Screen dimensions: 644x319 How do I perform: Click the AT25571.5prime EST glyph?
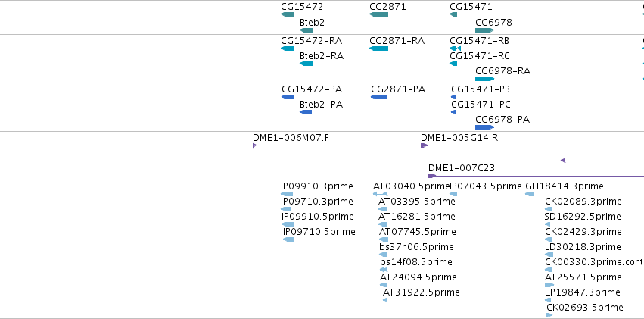point(549,286)
